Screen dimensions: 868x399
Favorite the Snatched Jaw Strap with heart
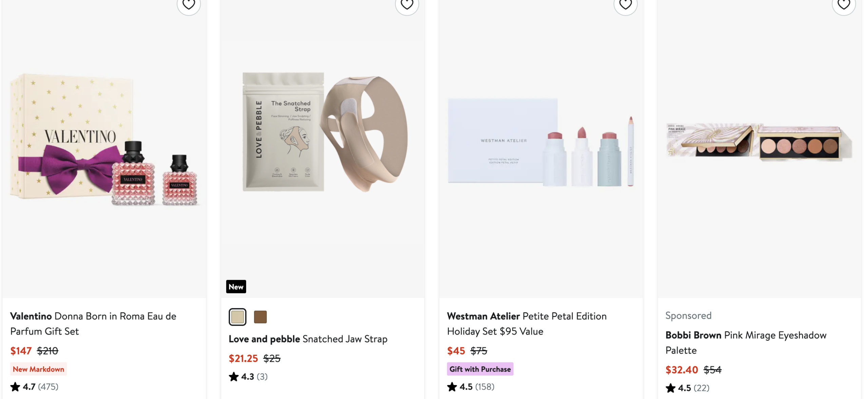click(x=407, y=5)
